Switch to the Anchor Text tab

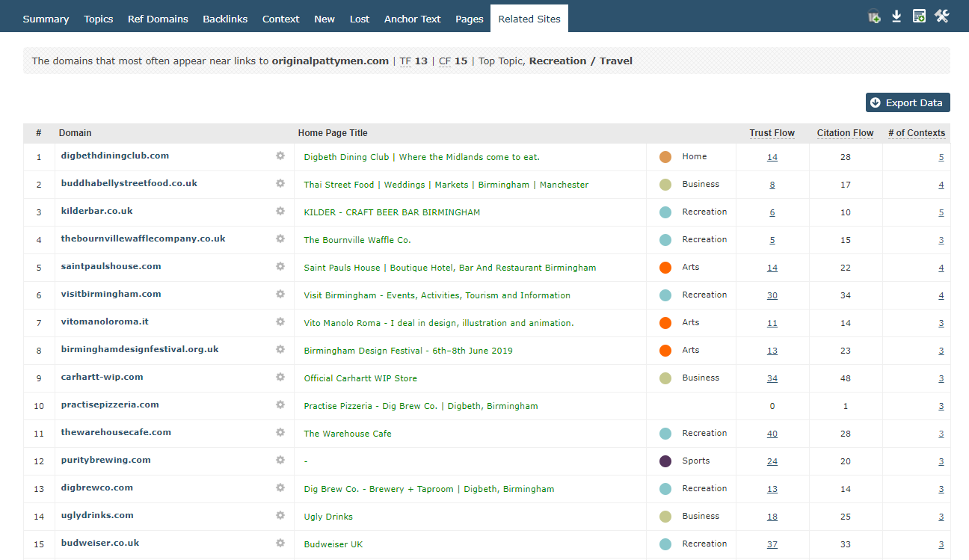tap(412, 19)
